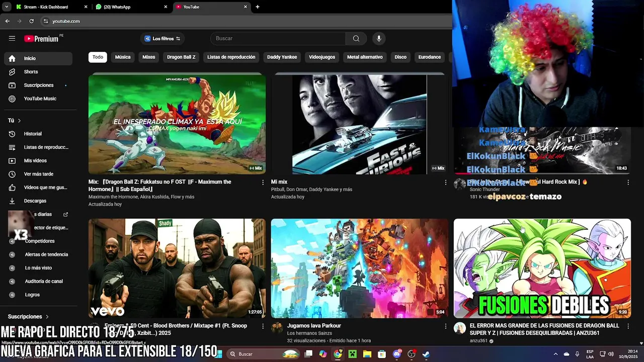644x362 pixels.
Task: Start voice search with microphone icon
Action: coord(379,39)
